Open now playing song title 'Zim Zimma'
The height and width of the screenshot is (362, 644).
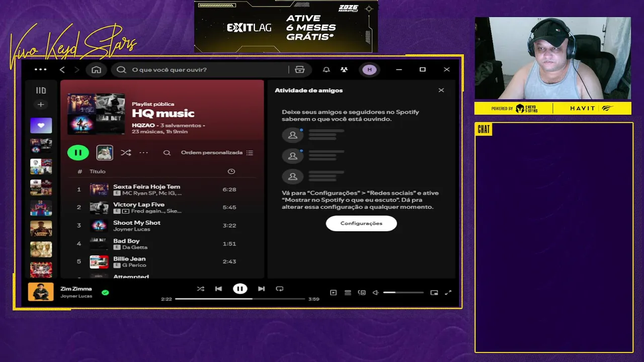tap(76, 289)
